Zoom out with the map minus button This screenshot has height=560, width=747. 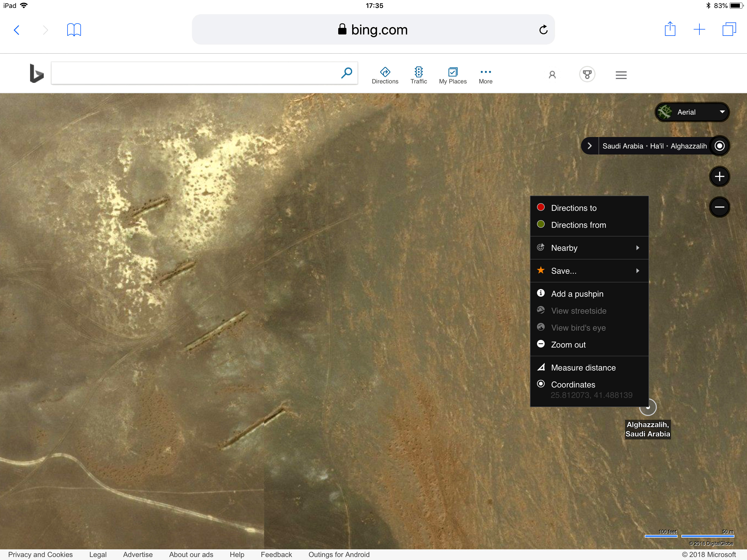coord(719,207)
